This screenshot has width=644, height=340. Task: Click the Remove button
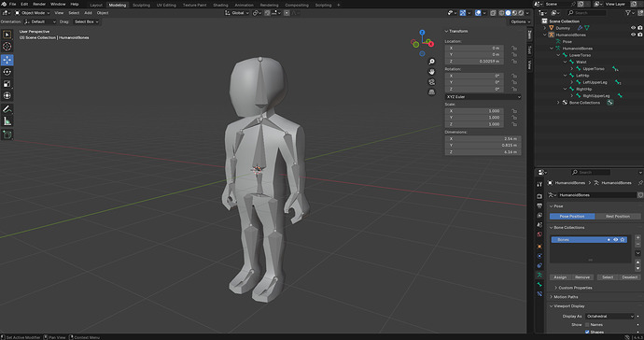(x=582, y=277)
